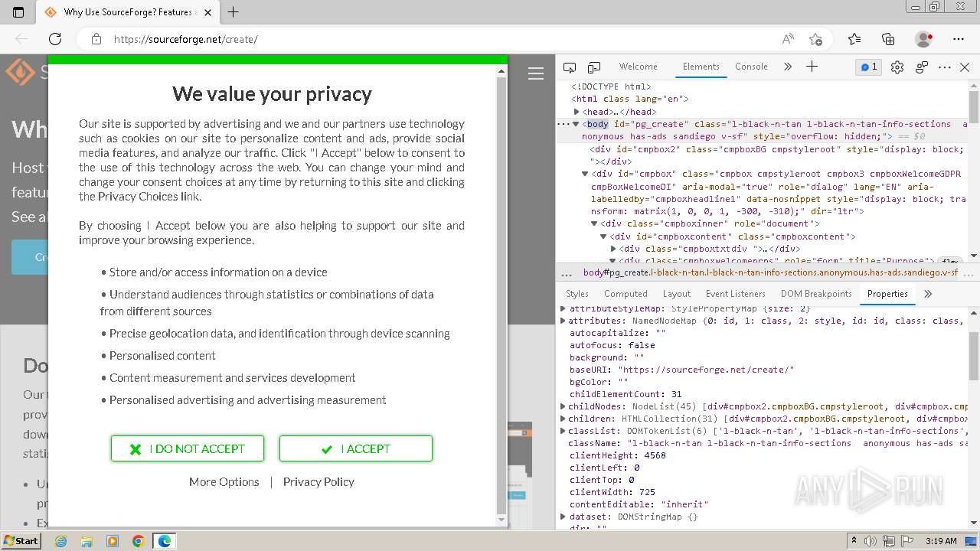Click the address bar URL field
The image size is (980, 551).
coord(440,39)
